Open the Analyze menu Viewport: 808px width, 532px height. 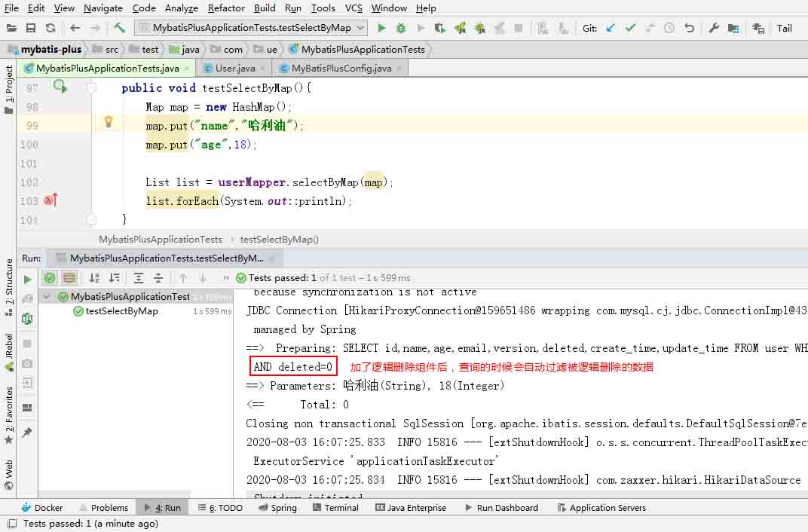point(182,8)
